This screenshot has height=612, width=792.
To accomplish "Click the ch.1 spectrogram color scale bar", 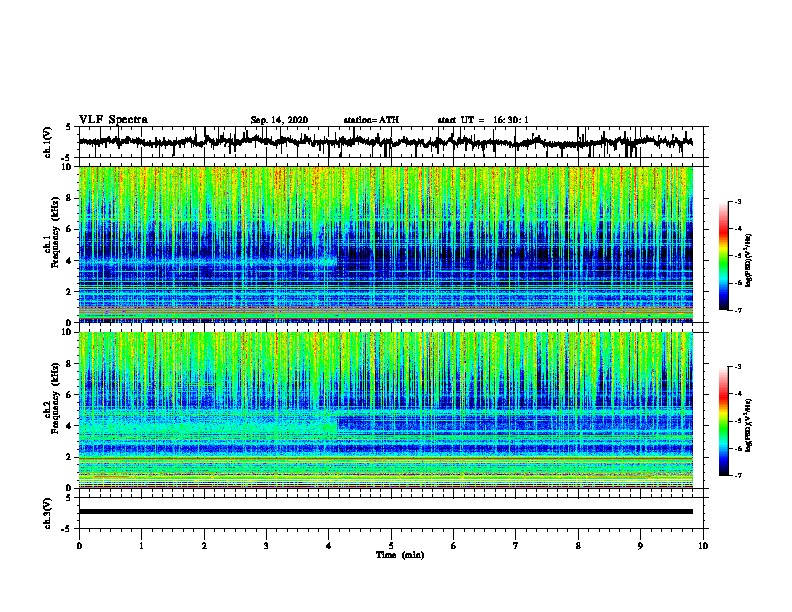I will click(723, 256).
